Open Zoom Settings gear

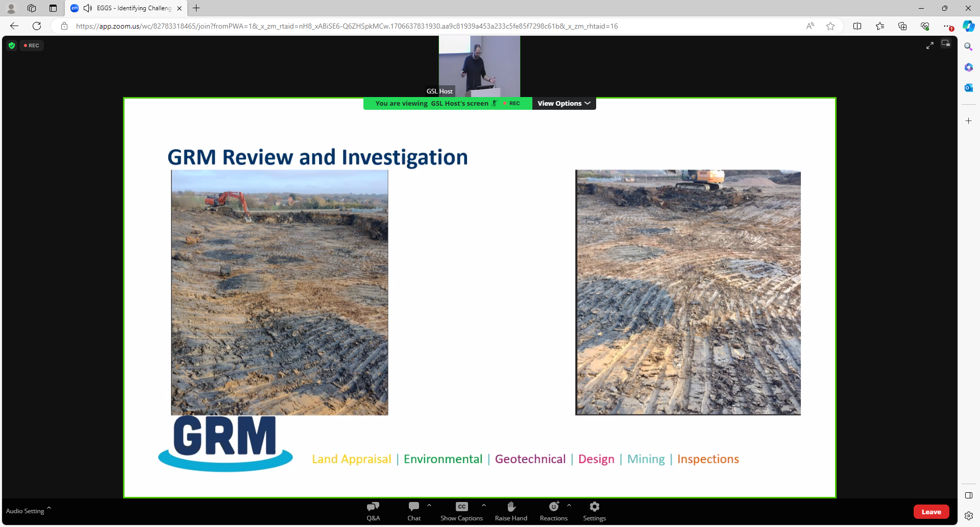tap(595, 511)
